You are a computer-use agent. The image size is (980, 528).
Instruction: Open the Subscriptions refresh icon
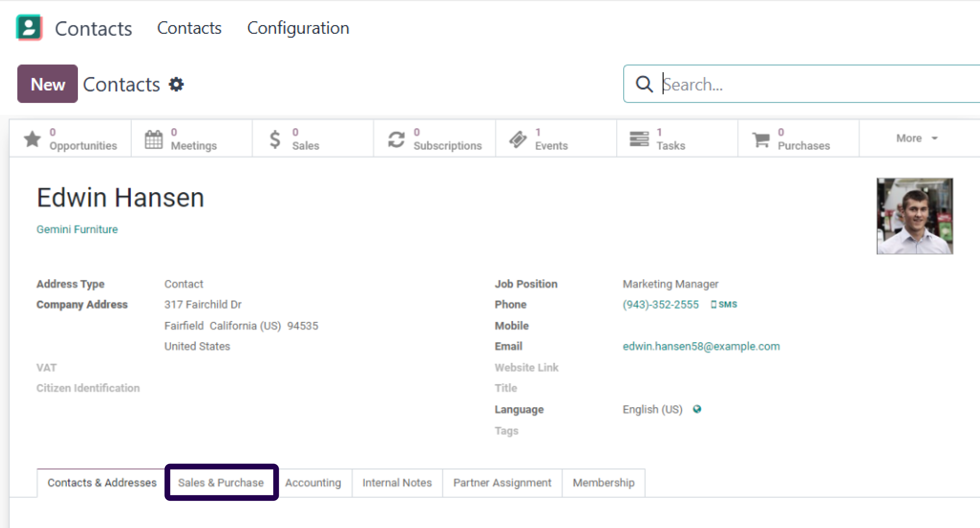[x=396, y=139]
